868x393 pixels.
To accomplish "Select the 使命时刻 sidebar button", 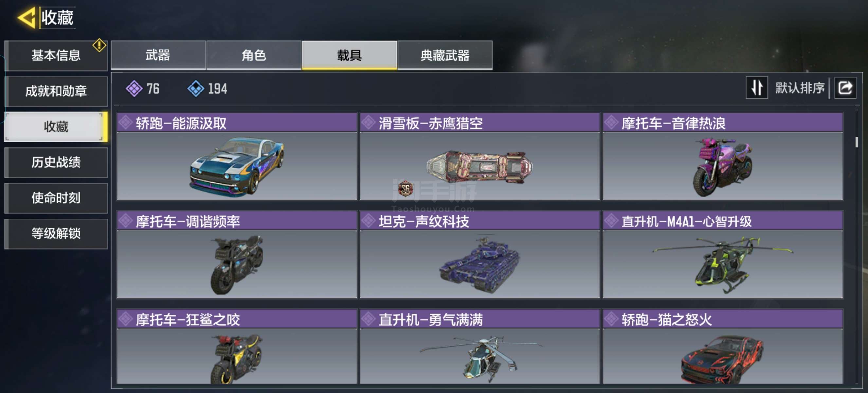I will click(x=56, y=198).
